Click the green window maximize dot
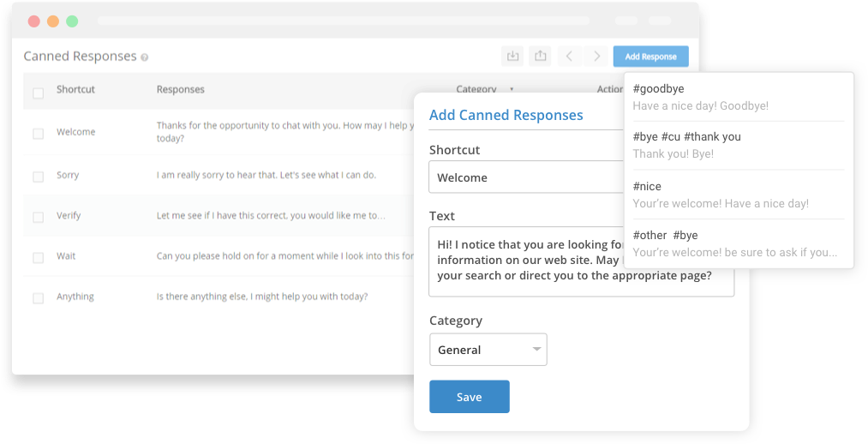Image resolution: width=868 pixels, height=444 pixels. pyautogui.click(x=72, y=21)
